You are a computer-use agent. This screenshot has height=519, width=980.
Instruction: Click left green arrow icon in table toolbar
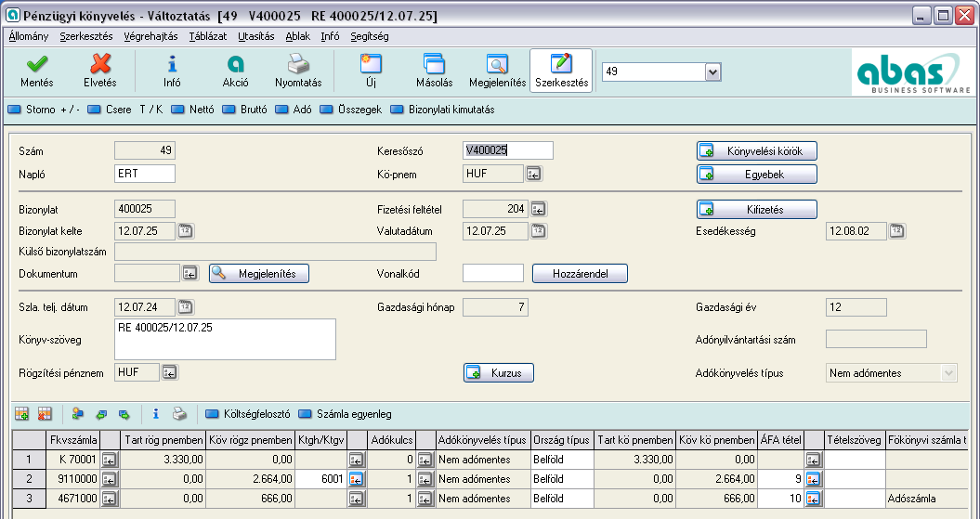(x=101, y=414)
